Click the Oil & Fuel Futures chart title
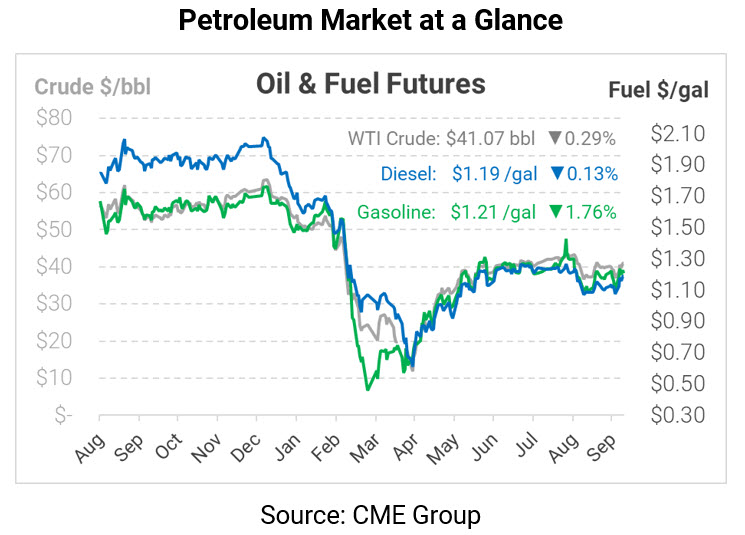 [x=373, y=84]
